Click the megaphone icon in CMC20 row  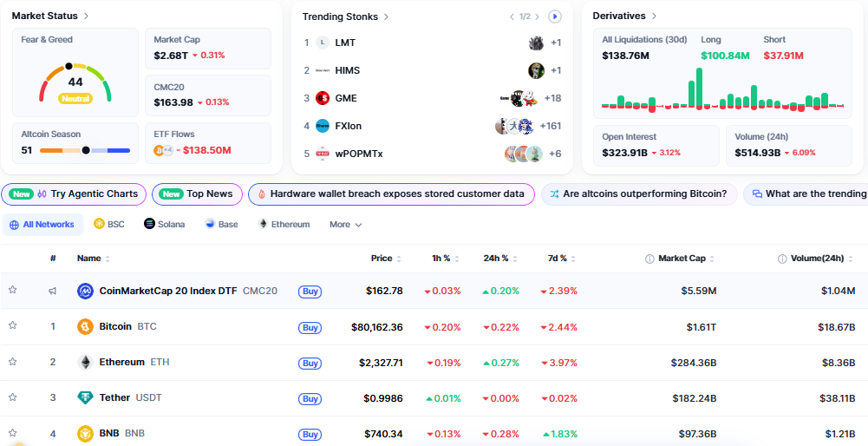point(53,291)
